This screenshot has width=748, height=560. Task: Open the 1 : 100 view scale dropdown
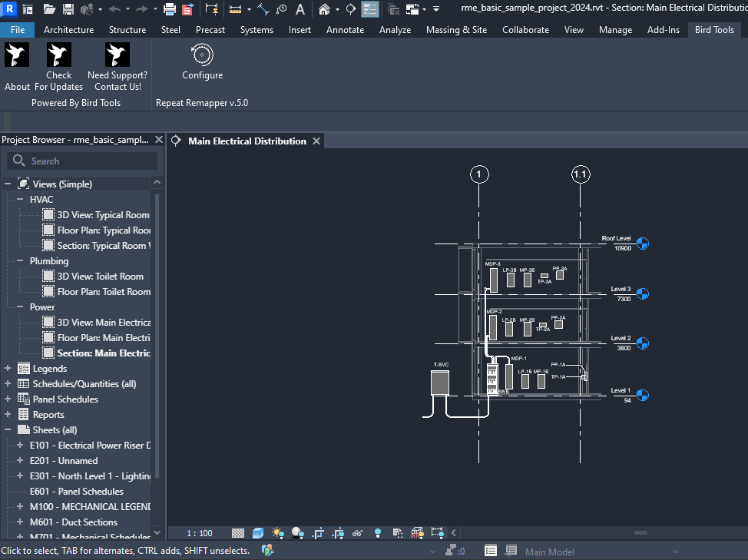tap(200, 533)
